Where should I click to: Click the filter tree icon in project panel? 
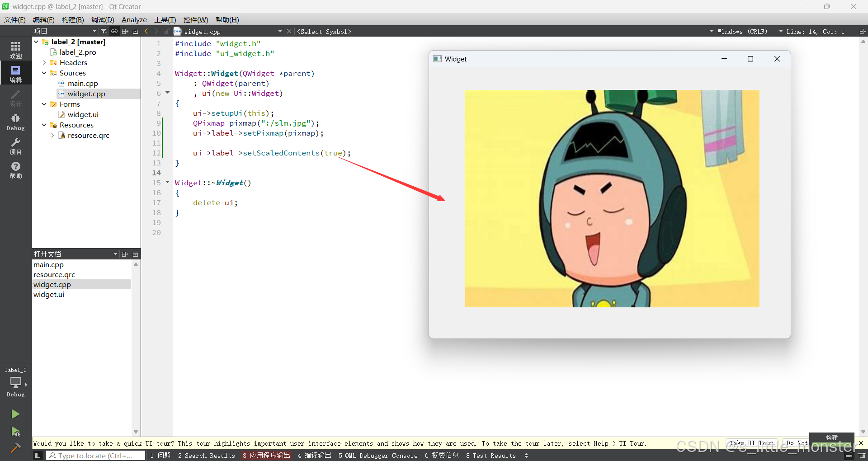point(104,31)
